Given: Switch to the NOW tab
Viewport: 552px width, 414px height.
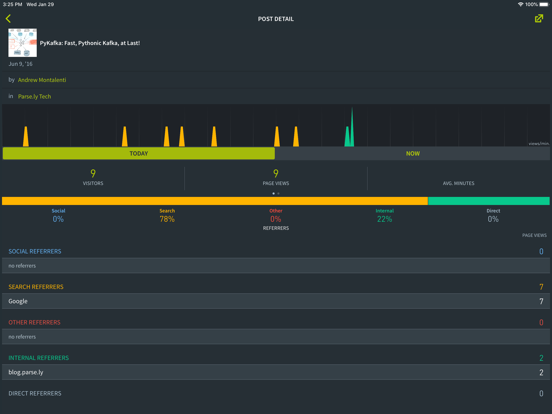Looking at the screenshot, I should [x=413, y=153].
